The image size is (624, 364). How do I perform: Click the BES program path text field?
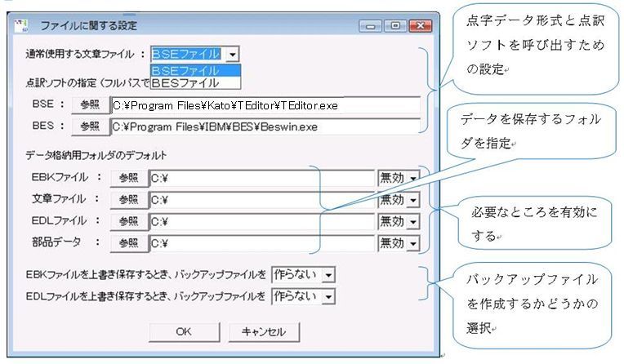pyautogui.click(x=265, y=127)
